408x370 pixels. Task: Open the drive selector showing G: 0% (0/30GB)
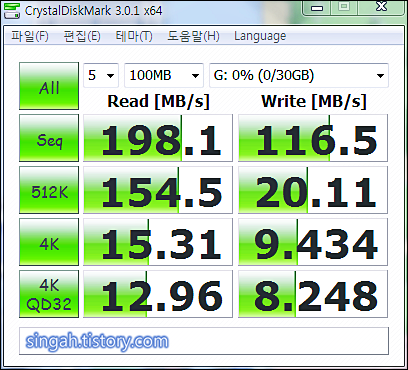click(x=299, y=75)
